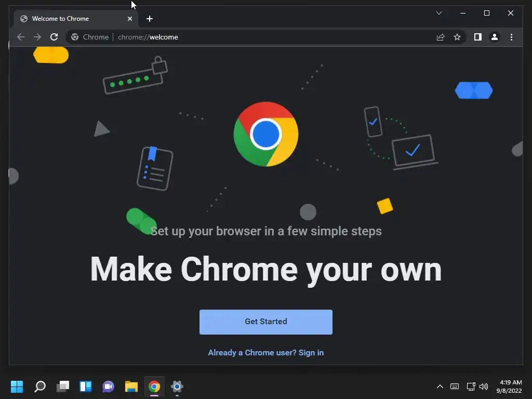Open Widgets from taskbar
This screenshot has height=399, width=532.
coord(86,387)
